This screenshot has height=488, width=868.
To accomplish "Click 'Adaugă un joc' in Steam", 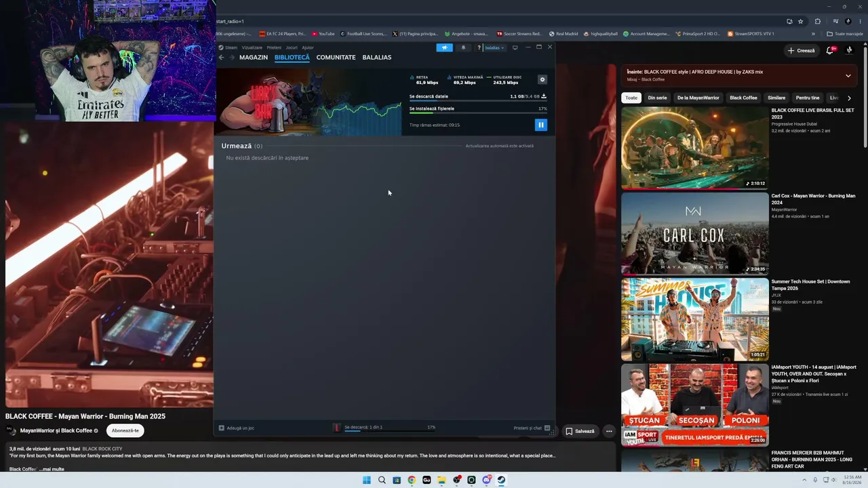I will 237,428.
